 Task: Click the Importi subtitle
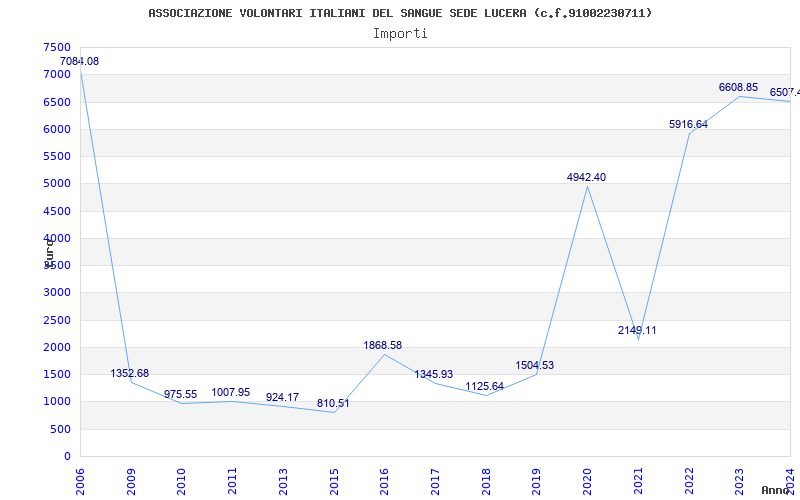tap(400, 33)
